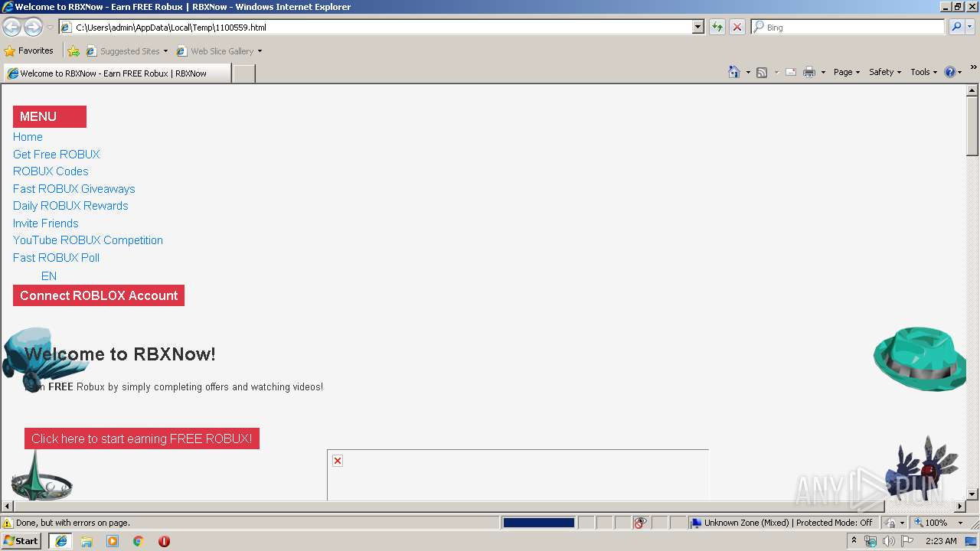Click the error warning icon in status bar
Viewport: 980px width, 551px height.
[8, 523]
